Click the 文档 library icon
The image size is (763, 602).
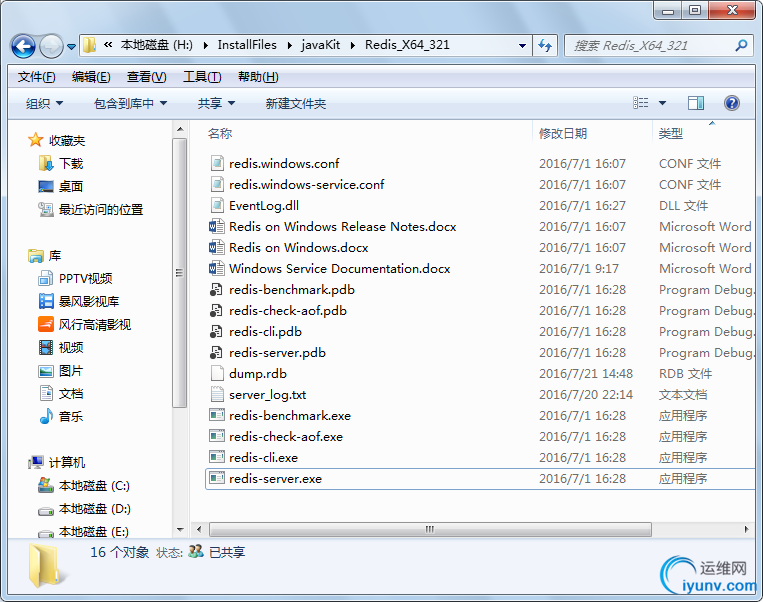pos(46,393)
